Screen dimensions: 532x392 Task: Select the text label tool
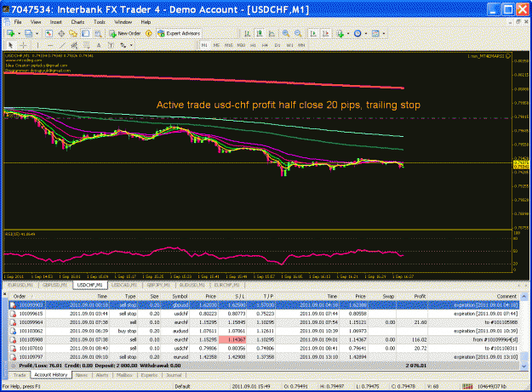(111, 45)
